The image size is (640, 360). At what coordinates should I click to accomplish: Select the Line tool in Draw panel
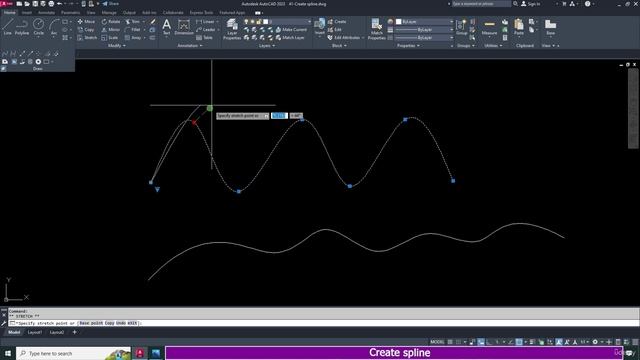click(7, 27)
